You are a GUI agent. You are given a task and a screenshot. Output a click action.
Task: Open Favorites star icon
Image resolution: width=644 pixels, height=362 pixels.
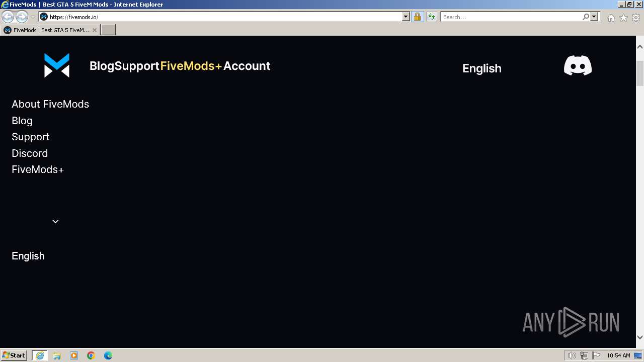(623, 18)
